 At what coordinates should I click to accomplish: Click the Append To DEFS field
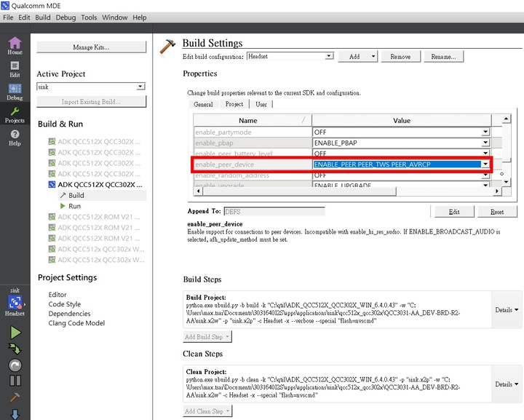(x=274, y=212)
